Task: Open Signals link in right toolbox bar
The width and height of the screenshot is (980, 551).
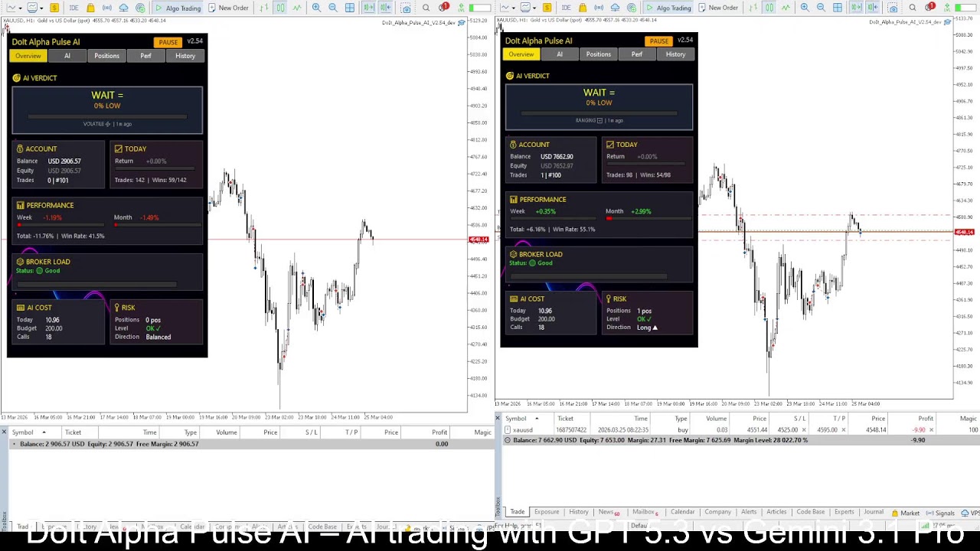Action: coord(939,513)
